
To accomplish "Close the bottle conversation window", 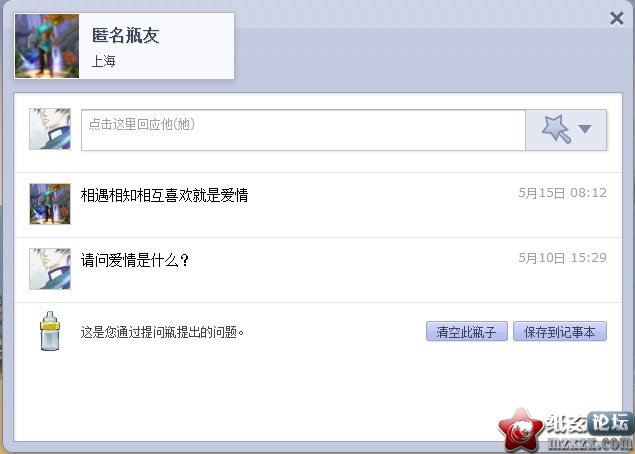I will tap(616, 19).
